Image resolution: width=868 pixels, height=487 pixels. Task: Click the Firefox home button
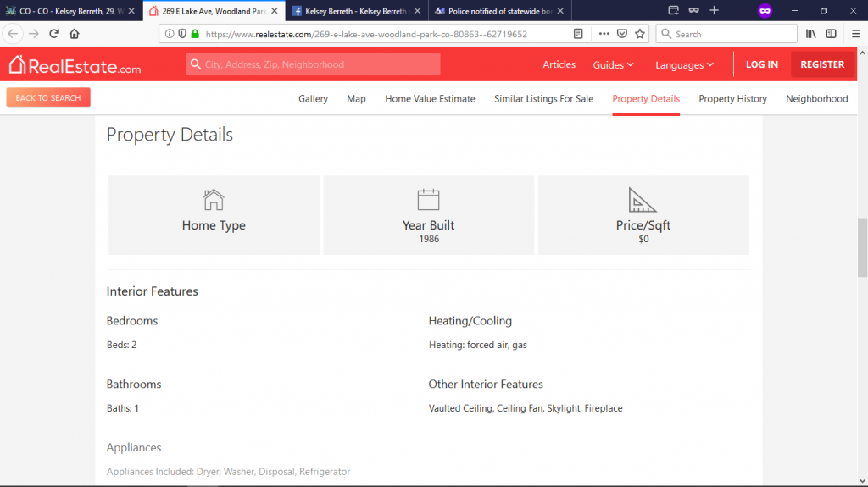75,34
